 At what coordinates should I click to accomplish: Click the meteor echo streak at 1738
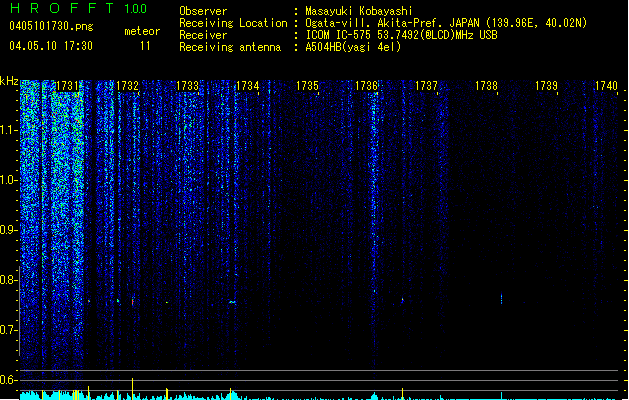coord(501,298)
